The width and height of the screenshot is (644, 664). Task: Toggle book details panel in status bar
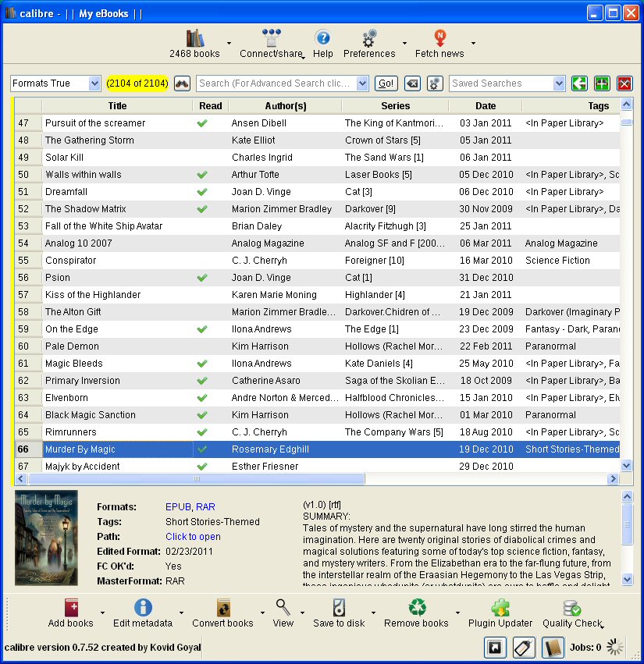[x=553, y=648]
